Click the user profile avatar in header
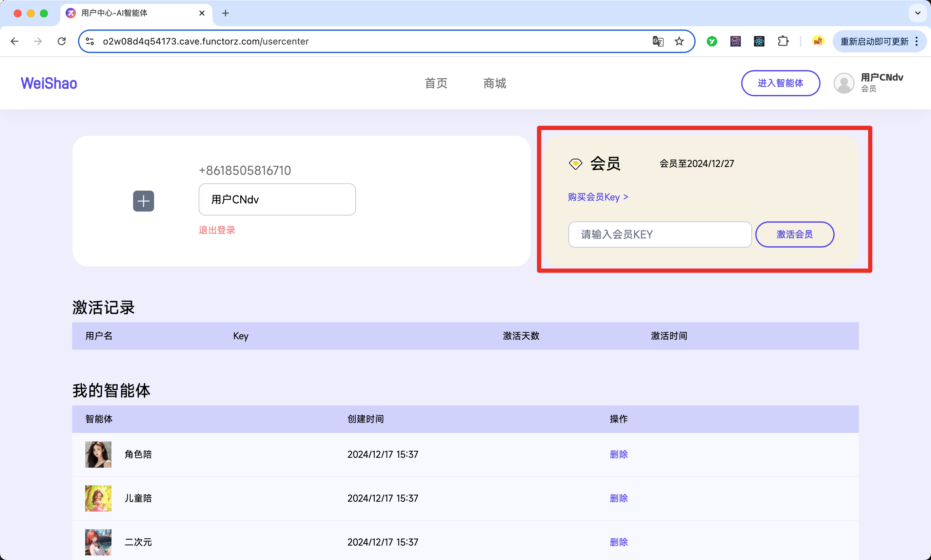Viewport: 931px width, 560px height. 844,83
